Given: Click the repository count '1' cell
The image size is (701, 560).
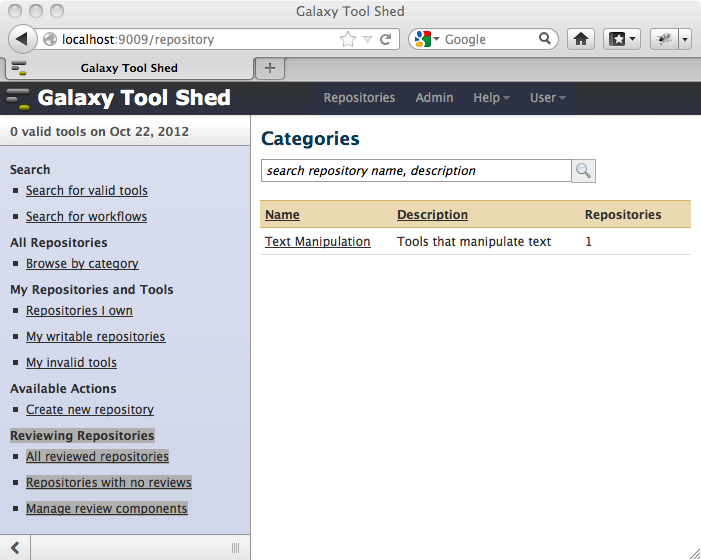Looking at the screenshot, I should pos(588,242).
